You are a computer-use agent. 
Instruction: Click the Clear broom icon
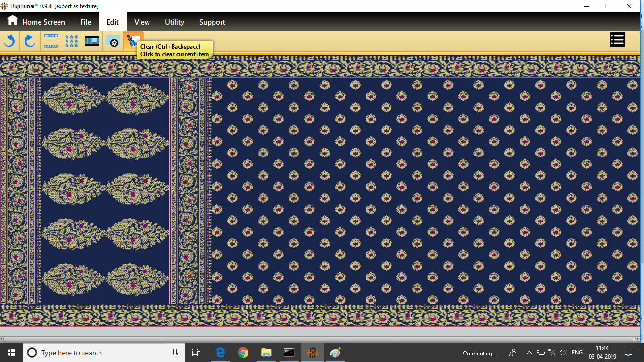[133, 41]
